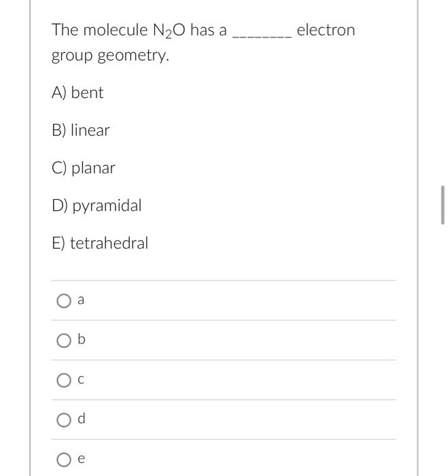Pick the radio circle next to d

[x=64, y=420]
